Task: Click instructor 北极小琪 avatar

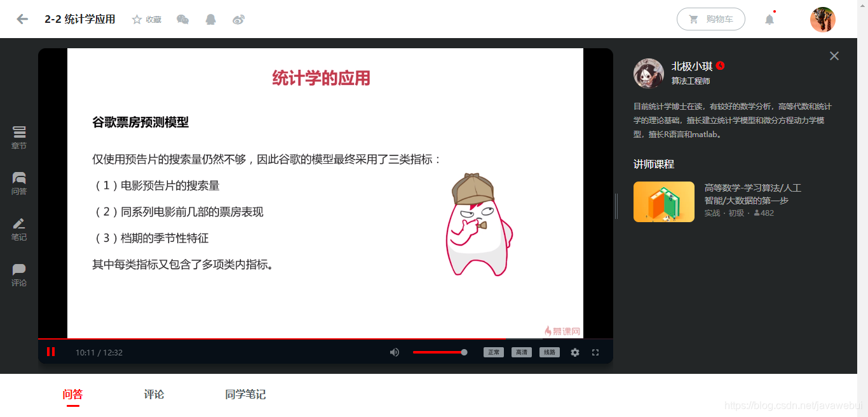Action: [x=649, y=74]
